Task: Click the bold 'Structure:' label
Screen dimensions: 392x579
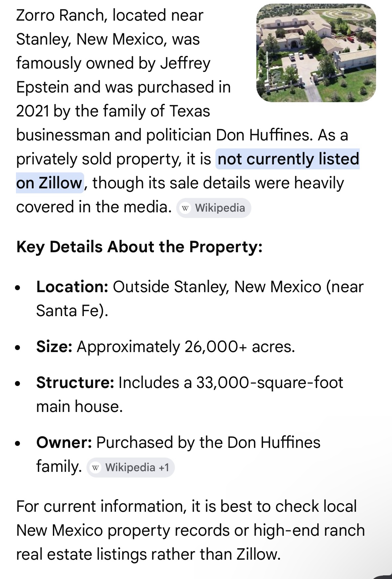Action: coord(75,383)
